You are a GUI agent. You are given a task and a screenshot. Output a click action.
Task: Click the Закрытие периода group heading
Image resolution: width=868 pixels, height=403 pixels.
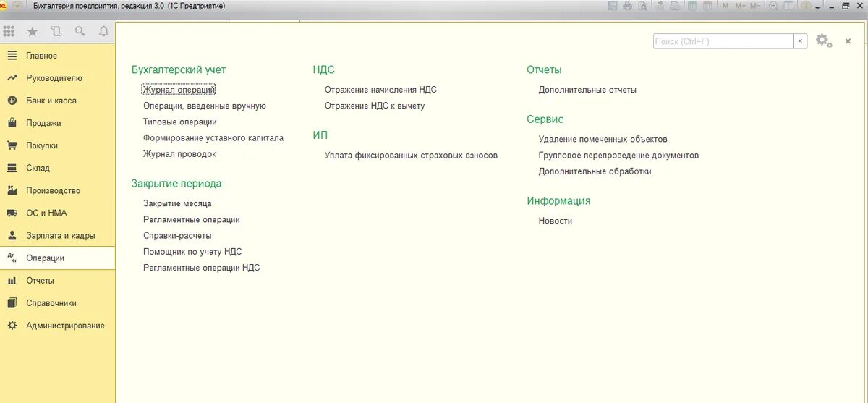tap(176, 184)
